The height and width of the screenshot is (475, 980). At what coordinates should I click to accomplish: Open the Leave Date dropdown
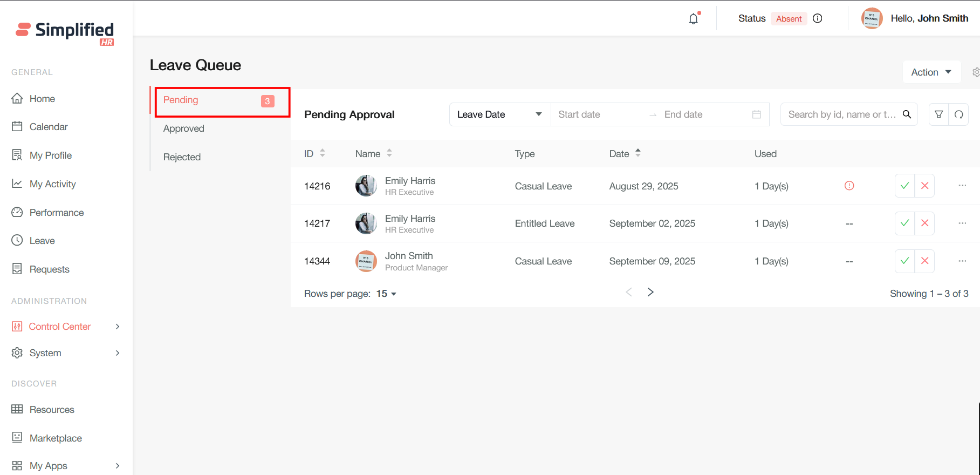(499, 114)
